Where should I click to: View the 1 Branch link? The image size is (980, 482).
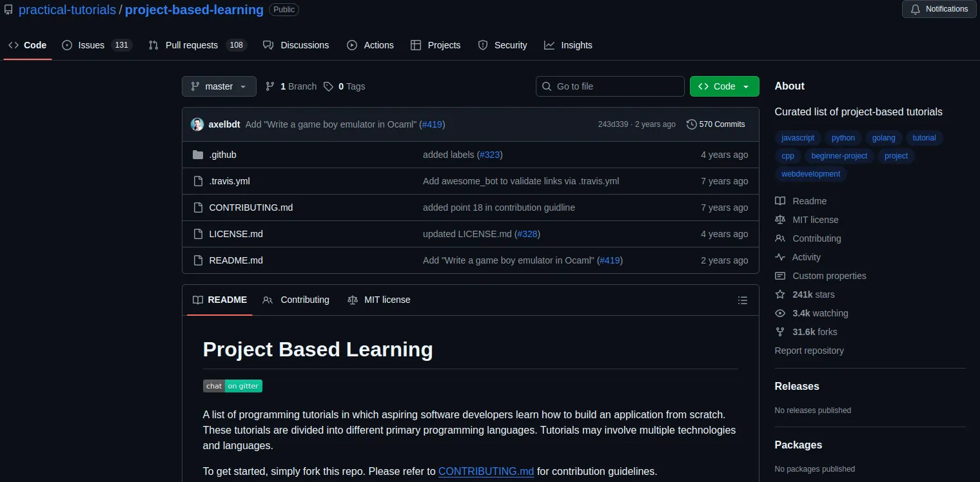(291, 86)
